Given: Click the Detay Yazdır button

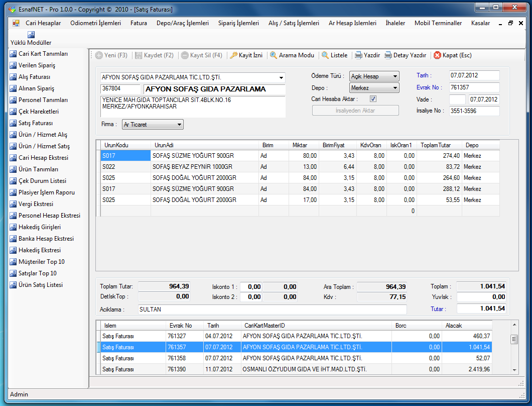Looking at the screenshot, I should [406, 55].
